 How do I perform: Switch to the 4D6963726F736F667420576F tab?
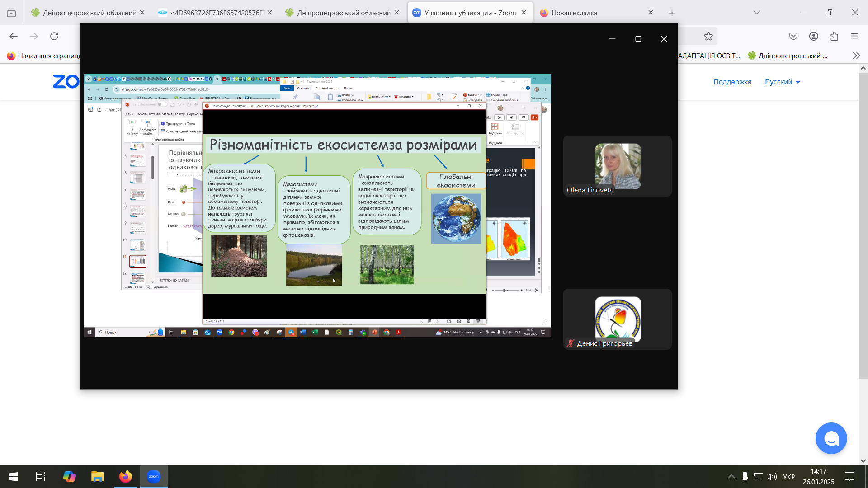tap(212, 13)
